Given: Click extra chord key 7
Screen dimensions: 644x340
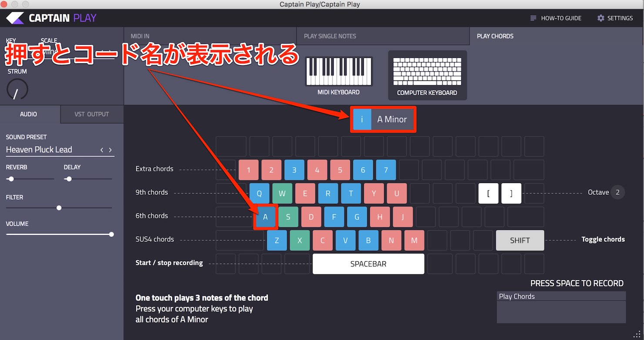Looking at the screenshot, I should click(386, 170).
